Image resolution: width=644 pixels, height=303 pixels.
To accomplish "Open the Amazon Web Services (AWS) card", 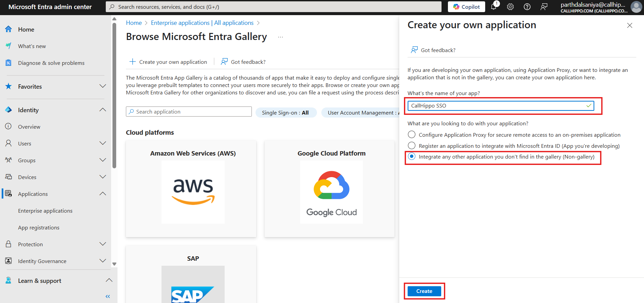I will tap(191, 189).
